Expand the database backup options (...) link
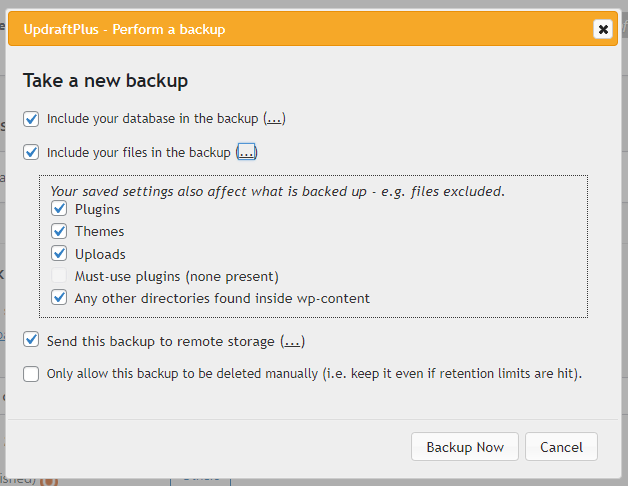 [274, 119]
